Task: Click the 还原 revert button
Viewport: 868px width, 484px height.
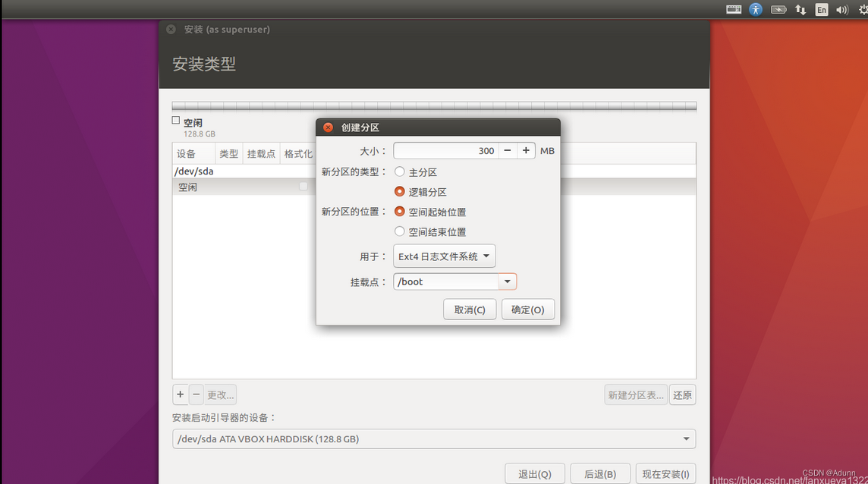Action: click(682, 394)
